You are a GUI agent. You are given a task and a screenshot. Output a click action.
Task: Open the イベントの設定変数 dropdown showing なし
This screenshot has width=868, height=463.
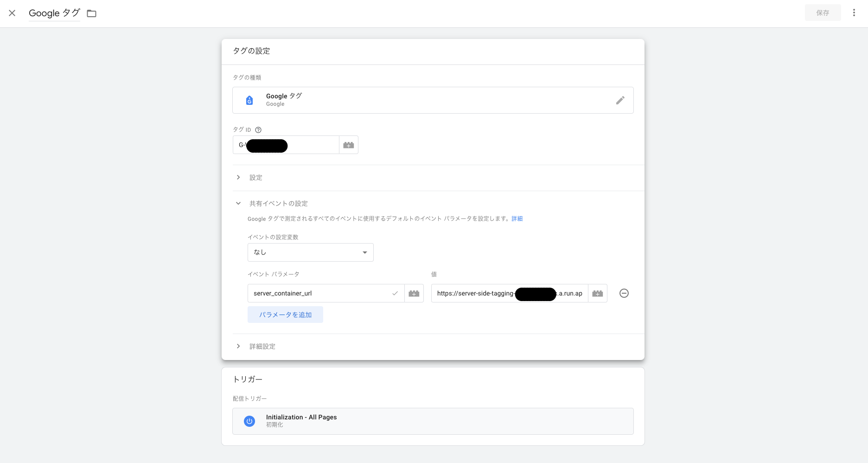pyautogui.click(x=311, y=252)
